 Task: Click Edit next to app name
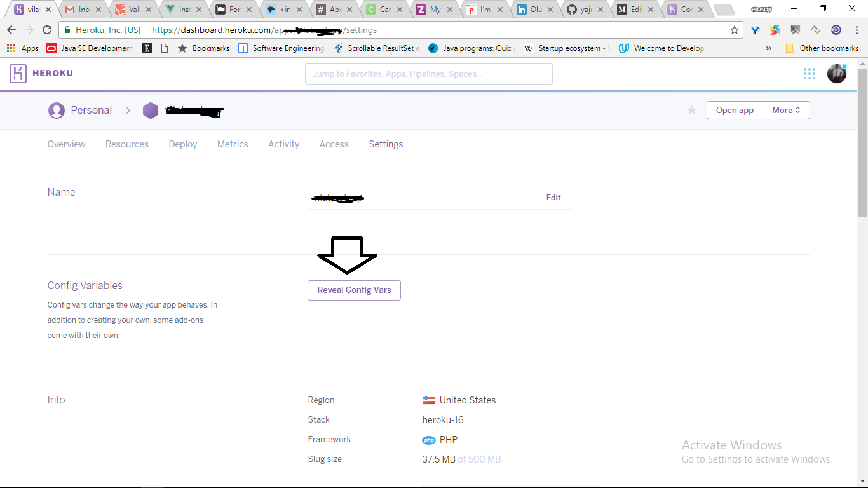[553, 198]
